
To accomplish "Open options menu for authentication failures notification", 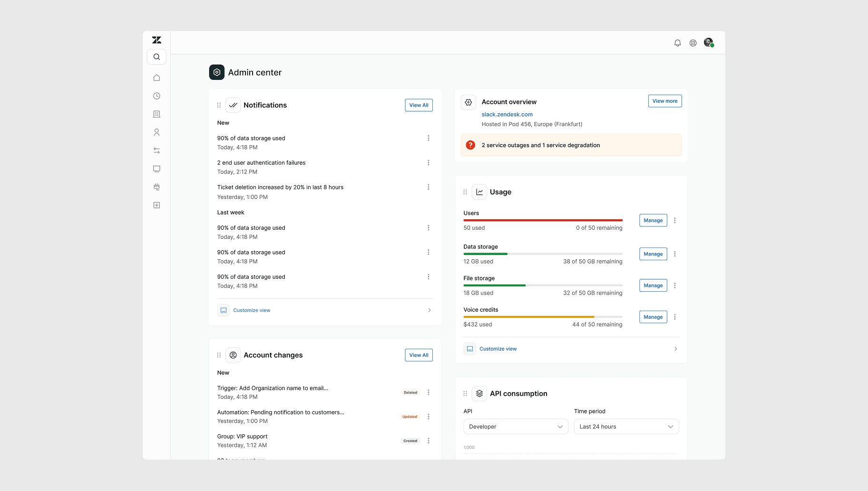I will tap(429, 163).
